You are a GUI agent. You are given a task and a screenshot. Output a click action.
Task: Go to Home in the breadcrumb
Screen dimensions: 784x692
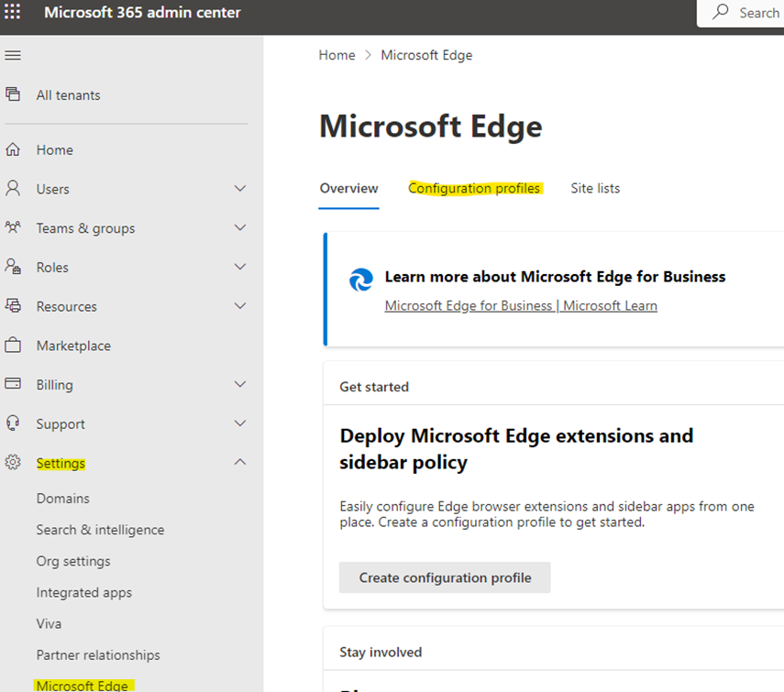click(337, 55)
